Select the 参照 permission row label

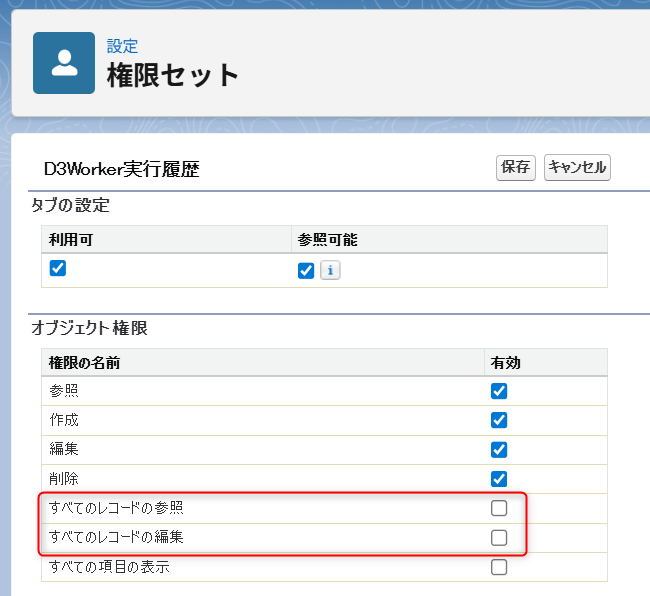64,391
